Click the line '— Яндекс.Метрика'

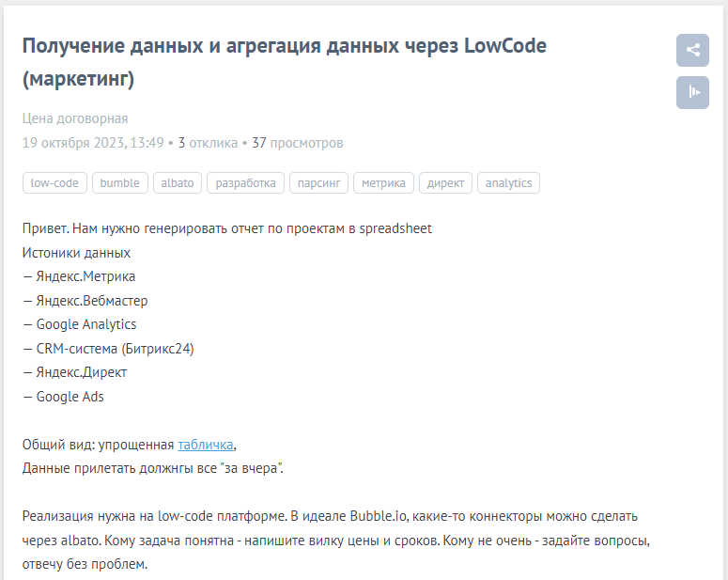tap(79, 276)
